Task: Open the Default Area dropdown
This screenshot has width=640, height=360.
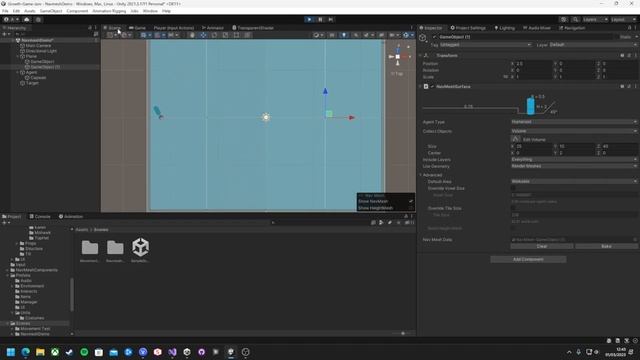Action: pos(574,181)
